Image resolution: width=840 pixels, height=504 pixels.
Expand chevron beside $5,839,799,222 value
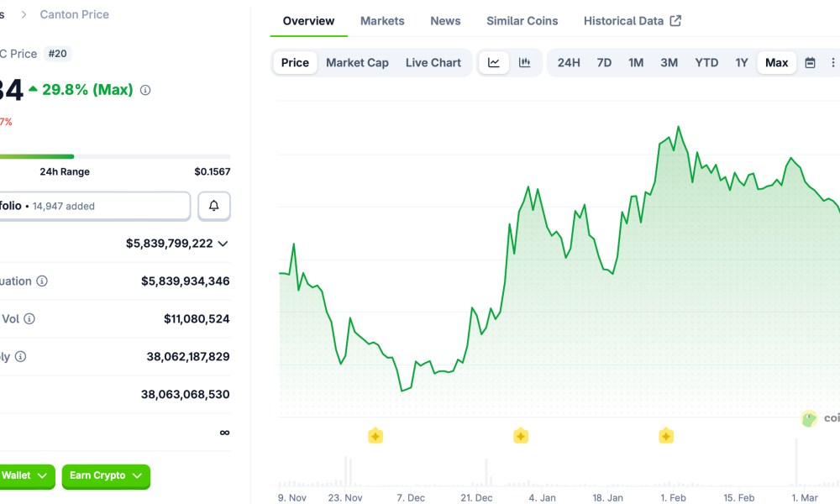pyautogui.click(x=223, y=244)
